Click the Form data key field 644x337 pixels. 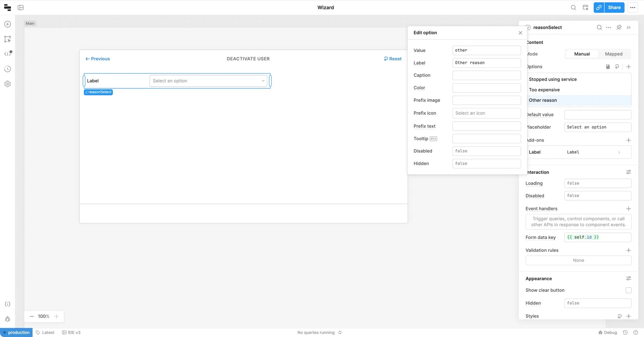598,237
